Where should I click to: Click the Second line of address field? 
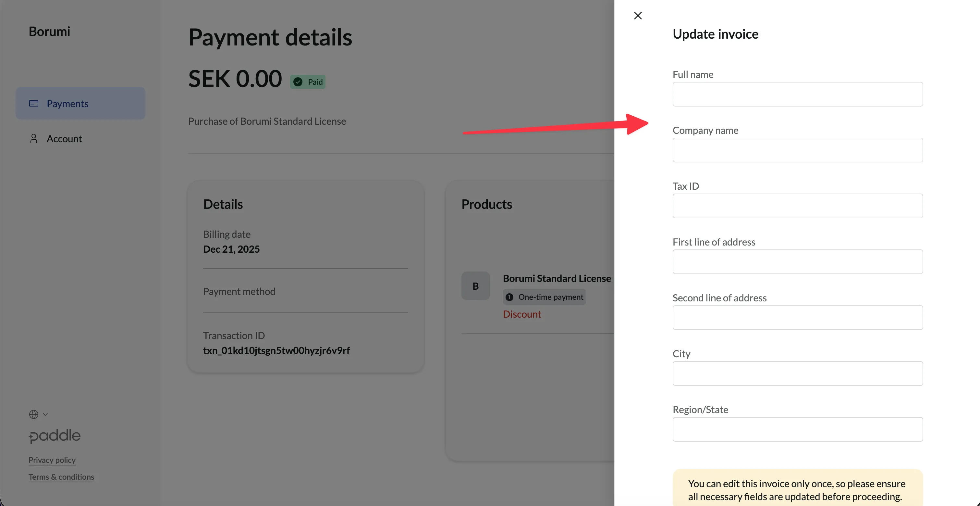pos(797,318)
